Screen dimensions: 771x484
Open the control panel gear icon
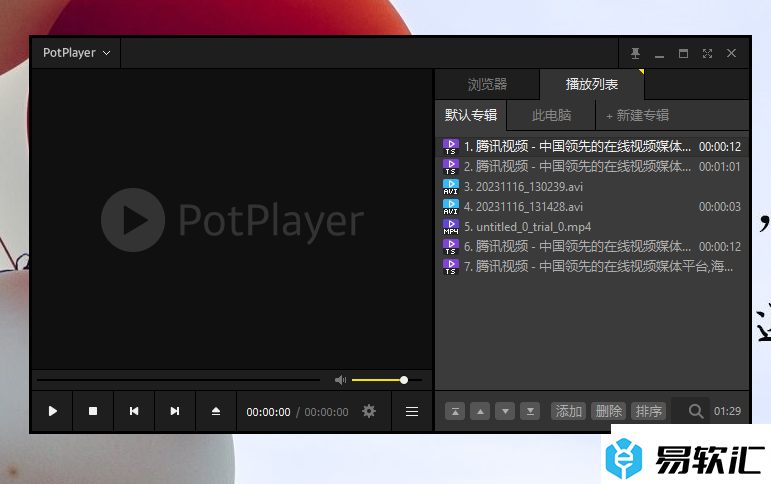point(369,411)
